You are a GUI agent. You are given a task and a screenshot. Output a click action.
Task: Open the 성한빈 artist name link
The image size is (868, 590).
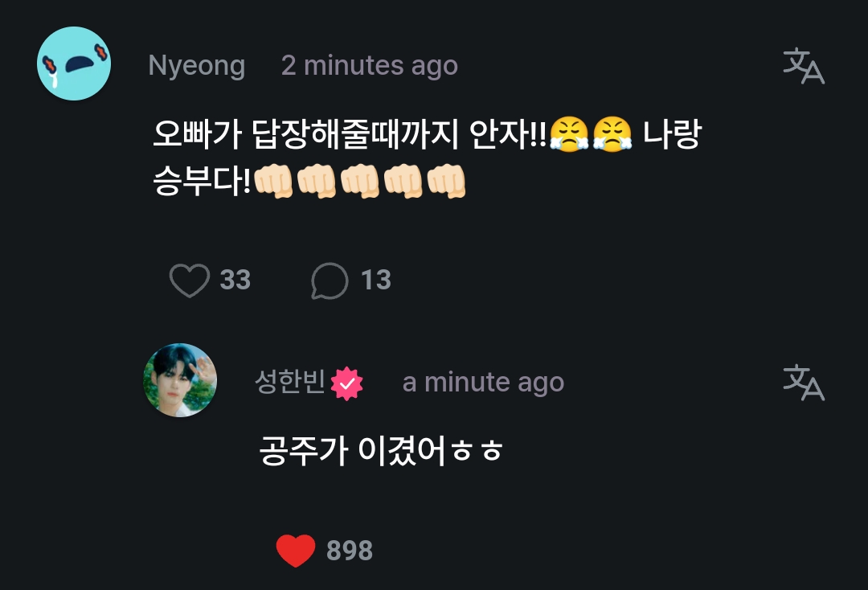click(x=289, y=382)
